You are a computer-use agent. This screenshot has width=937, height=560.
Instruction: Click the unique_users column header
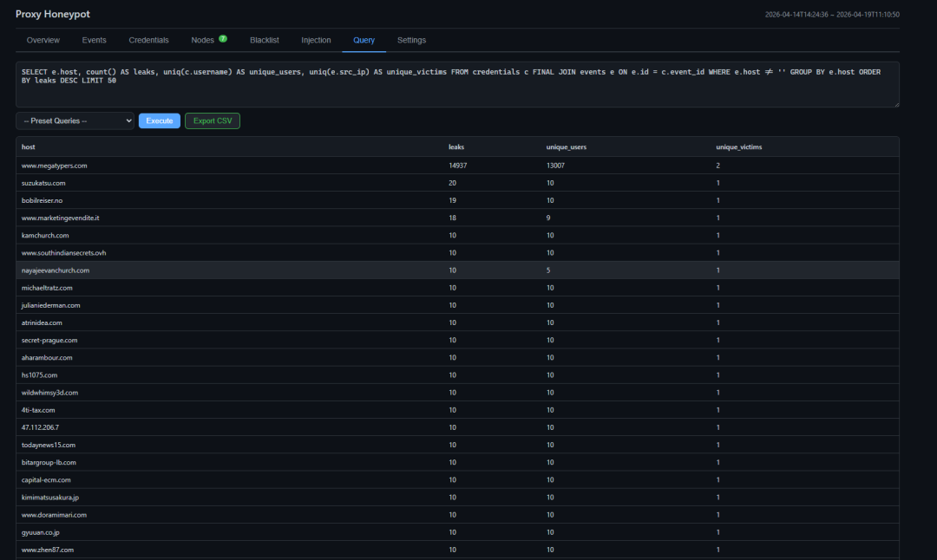click(x=566, y=147)
